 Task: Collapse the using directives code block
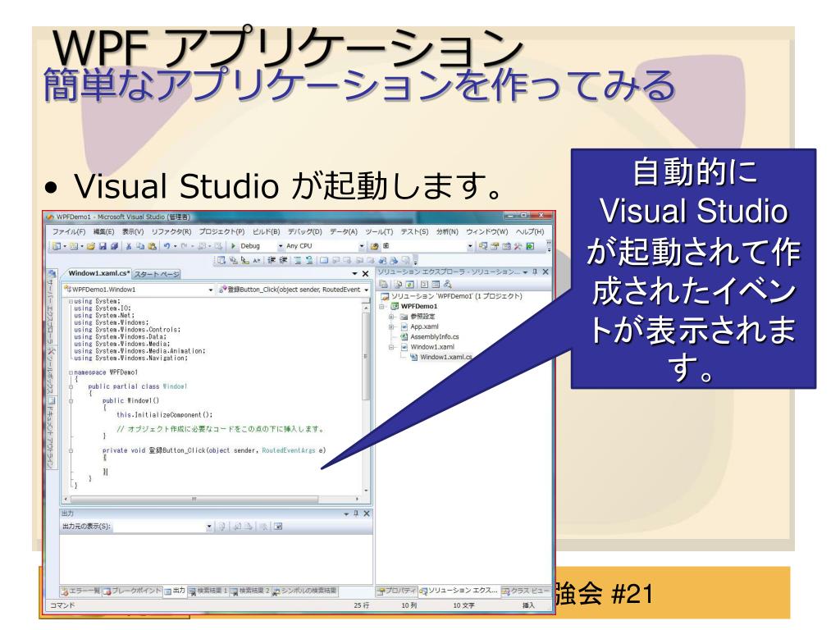tap(71, 301)
